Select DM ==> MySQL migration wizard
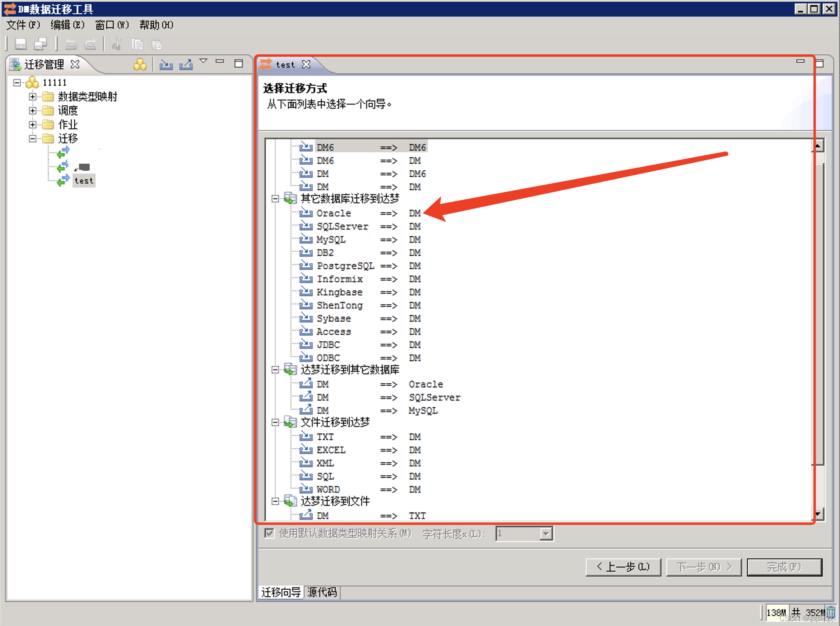Screen dimensions: 840x626 [369, 411]
